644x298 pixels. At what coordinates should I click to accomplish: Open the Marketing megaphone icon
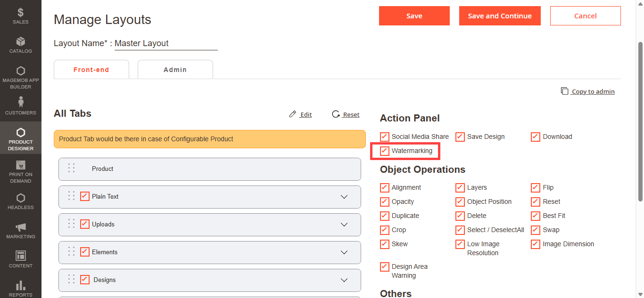tap(20, 227)
